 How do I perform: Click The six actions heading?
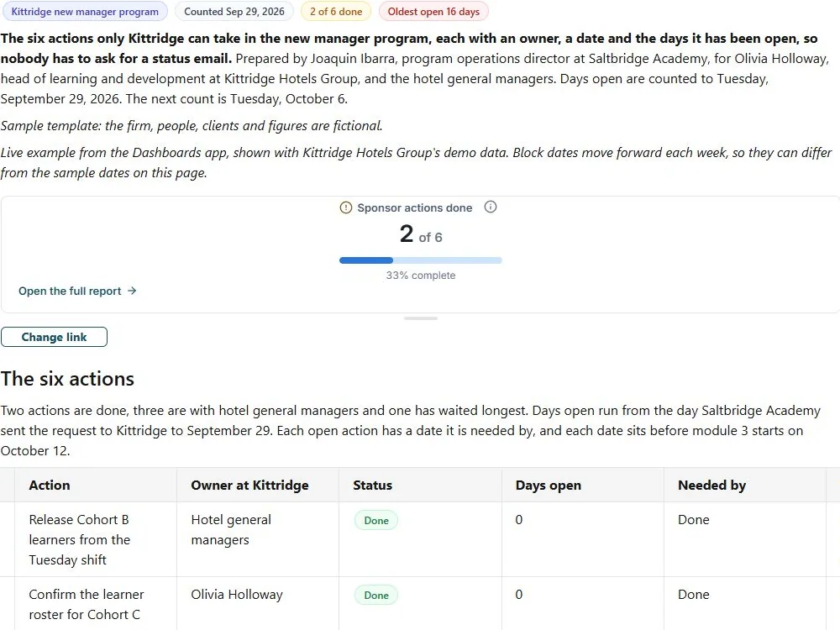click(67, 379)
